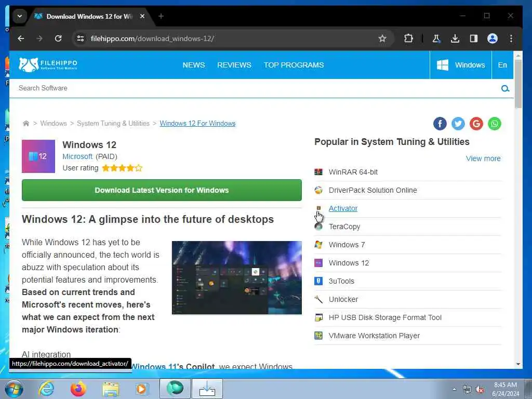This screenshot has height=399, width=532.
Task: Open the Chrome three-dot menu
Action: [511, 38]
